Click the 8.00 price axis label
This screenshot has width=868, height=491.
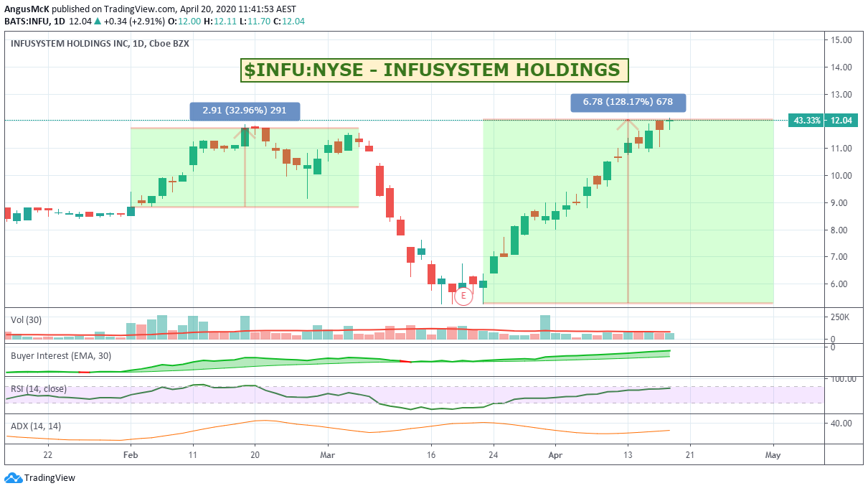point(841,230)
